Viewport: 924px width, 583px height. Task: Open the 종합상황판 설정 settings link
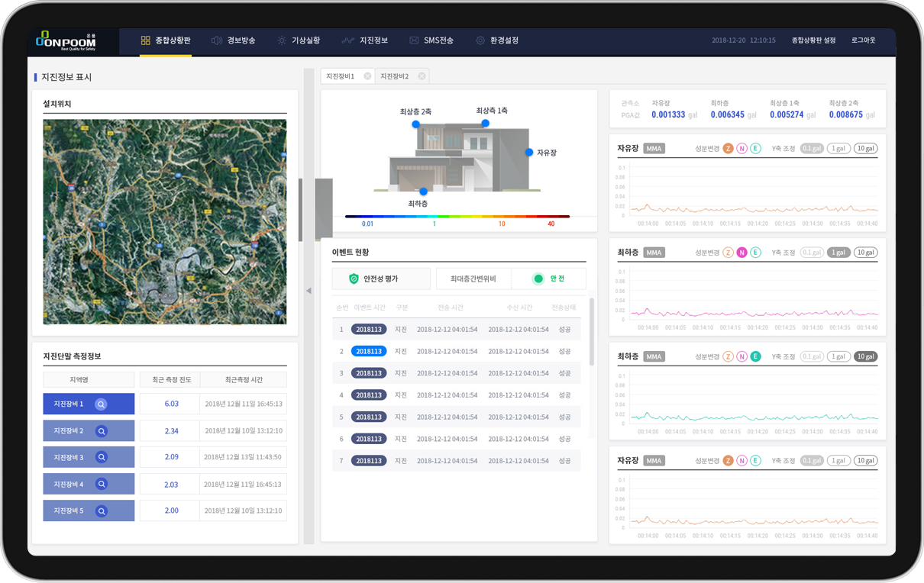[813, 40]
